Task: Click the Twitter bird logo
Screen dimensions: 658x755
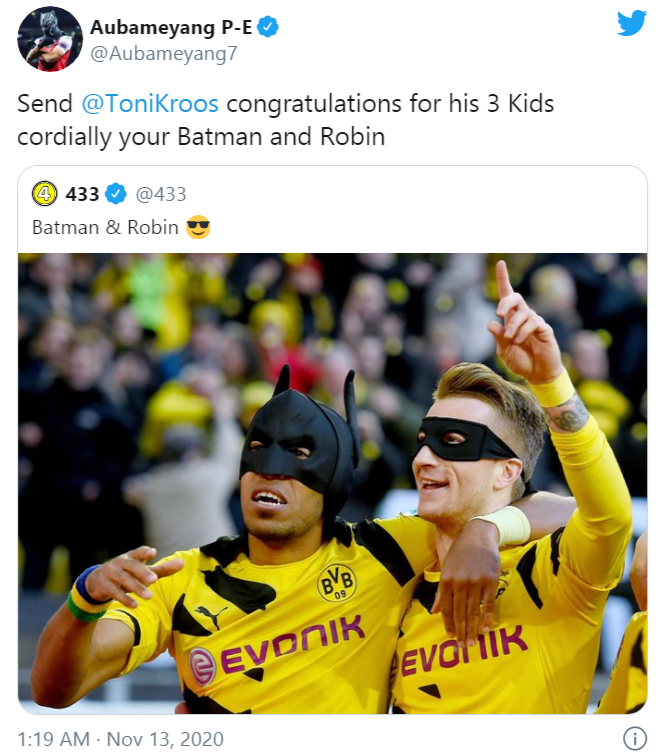Action: pos(631,23)
